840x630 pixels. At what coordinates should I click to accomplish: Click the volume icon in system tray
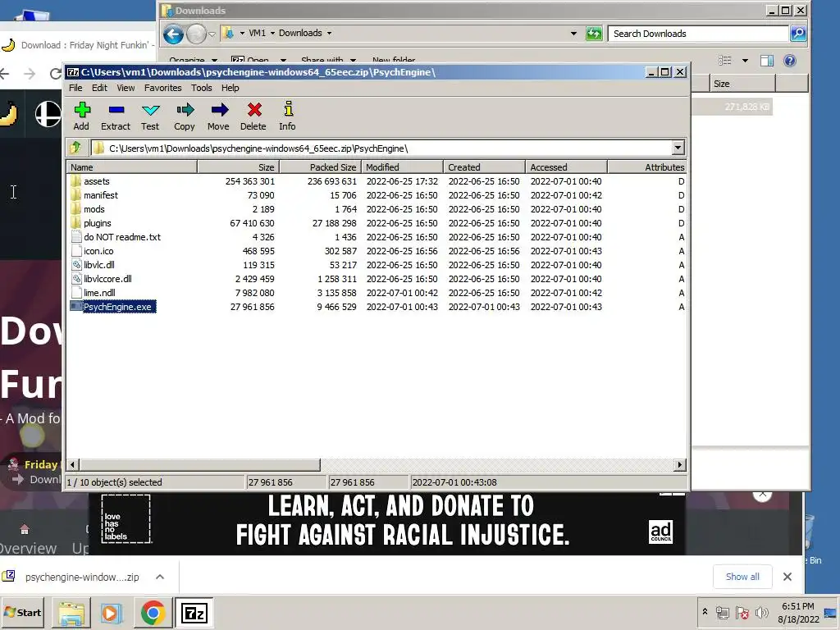(x=761, y=613)
